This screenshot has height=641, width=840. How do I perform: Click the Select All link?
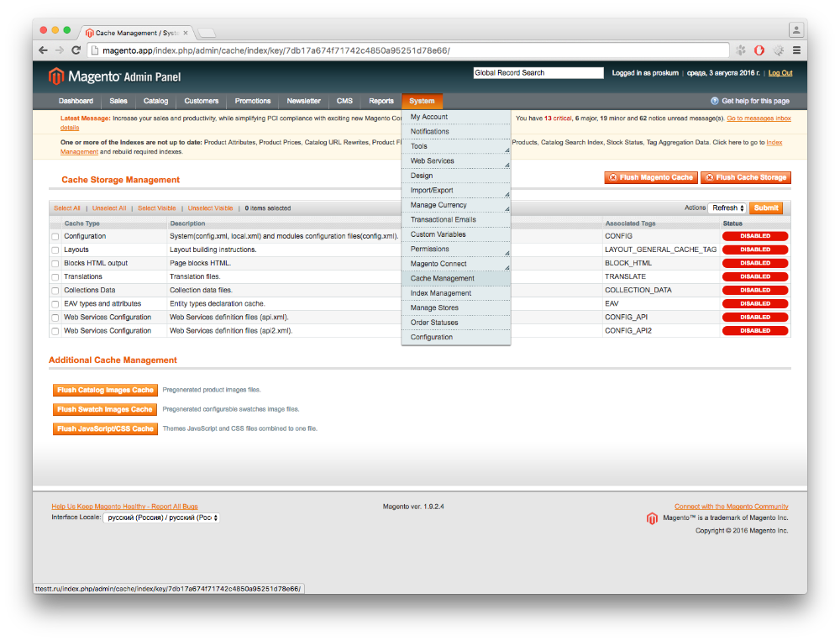coord(67,208)
